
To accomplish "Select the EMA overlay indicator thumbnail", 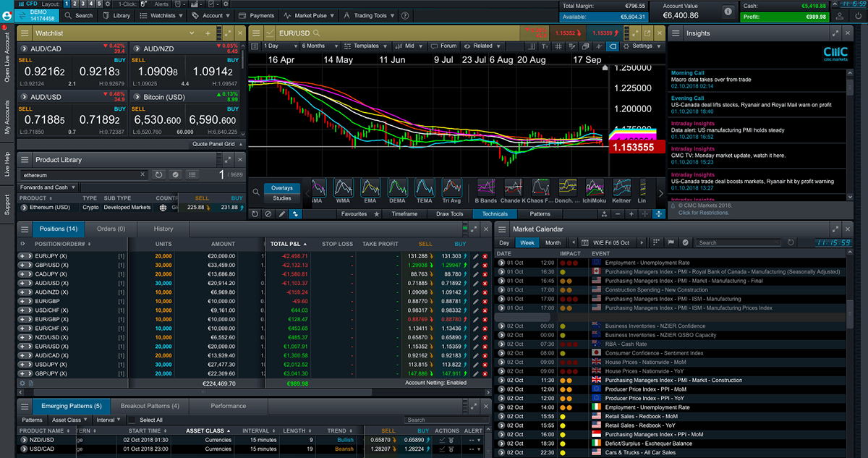I will [x=370, y=188].
